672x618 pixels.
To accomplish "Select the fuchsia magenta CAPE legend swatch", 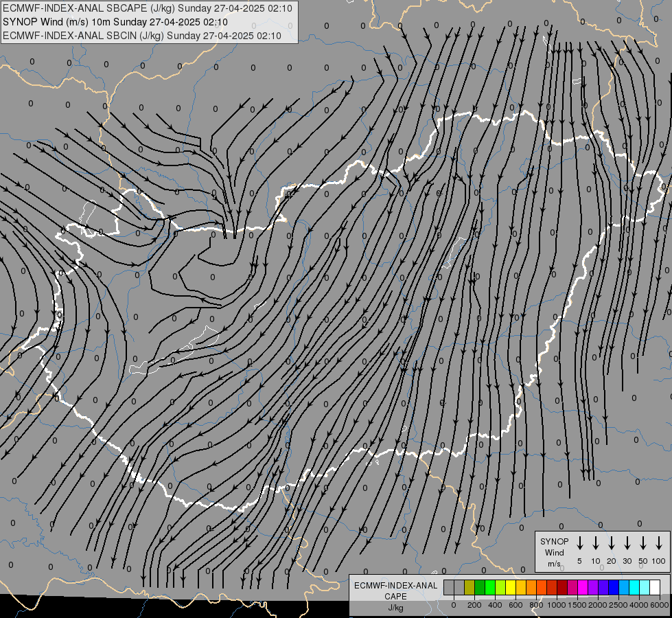I will pyautogui.click(x=583, y=587).
